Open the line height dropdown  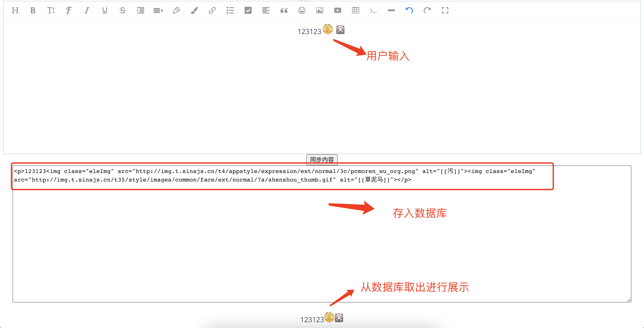coord(158,10)
